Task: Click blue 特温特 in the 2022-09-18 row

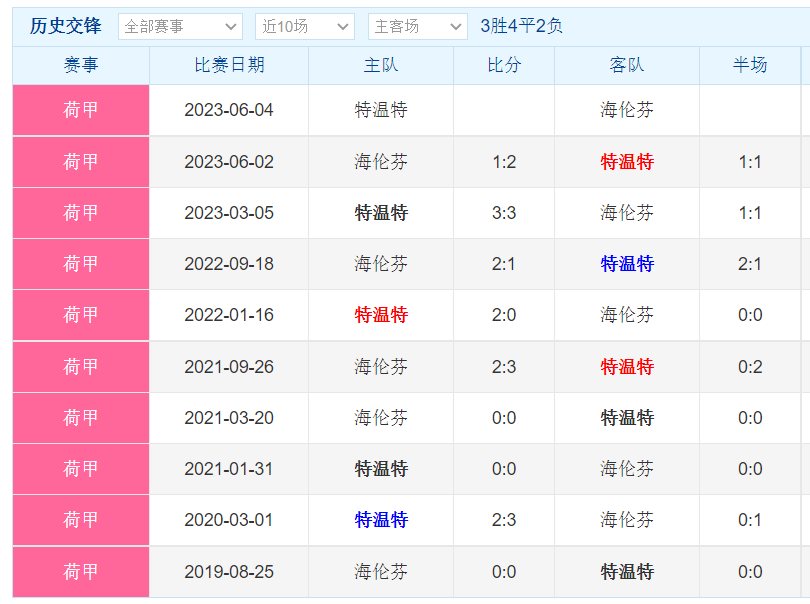Action: pyautogui.click(x=627, y=264)
